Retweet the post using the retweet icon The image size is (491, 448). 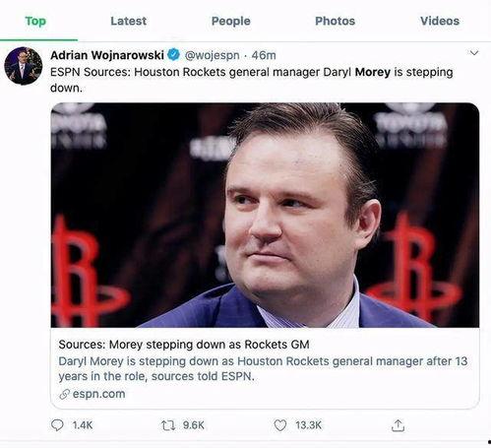click(168, 425)
